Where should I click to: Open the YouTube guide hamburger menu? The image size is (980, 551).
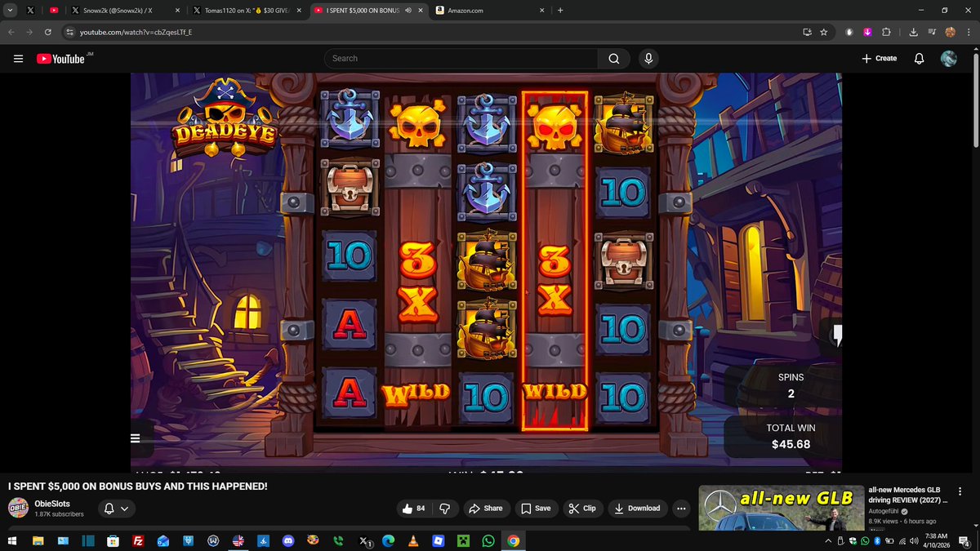pyautogui.click(x=18, y=59)
